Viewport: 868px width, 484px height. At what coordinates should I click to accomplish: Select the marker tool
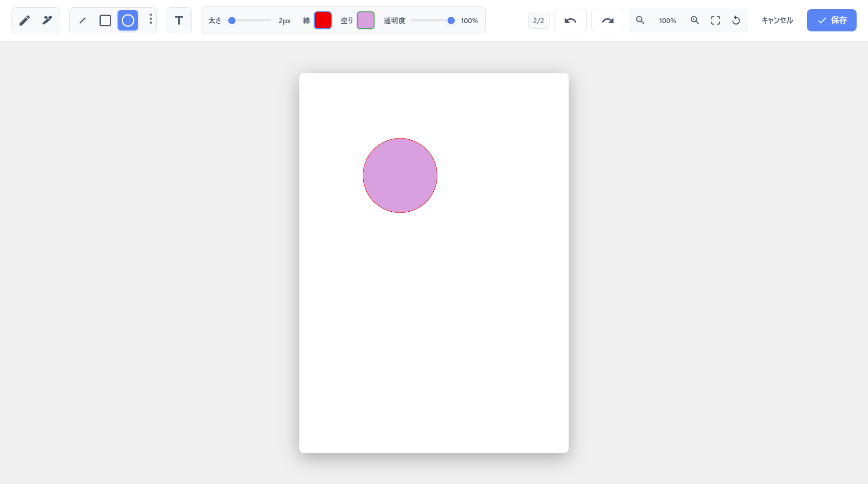(47, 20)
